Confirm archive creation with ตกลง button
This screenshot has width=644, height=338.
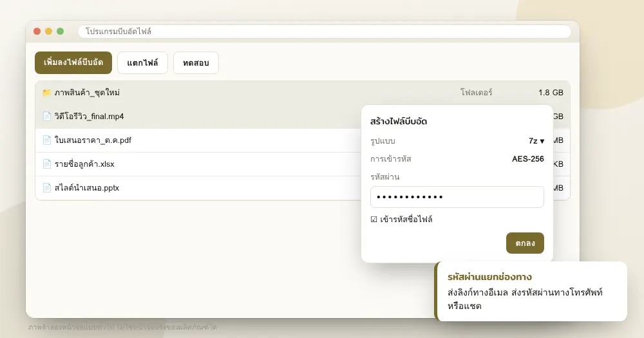pyautogui.click(x=525, y=243)
